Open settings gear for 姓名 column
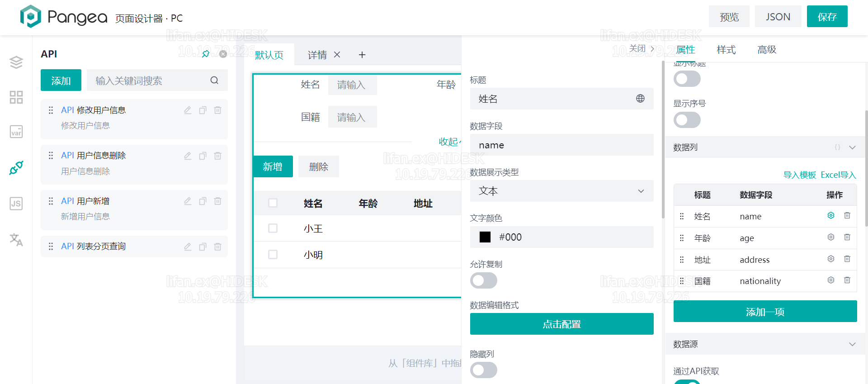868x384 pixels. coord(831,215)
